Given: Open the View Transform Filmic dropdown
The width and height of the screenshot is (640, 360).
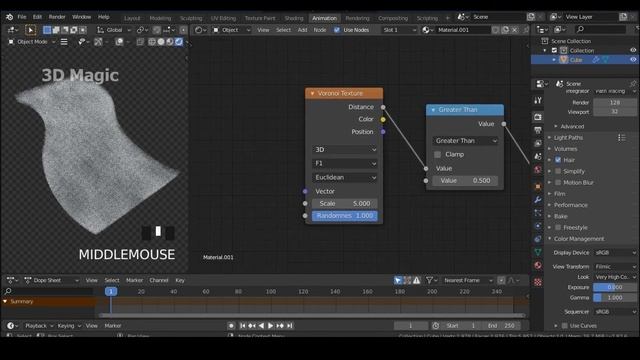Looking at the screenshot, I should (615, 267).
